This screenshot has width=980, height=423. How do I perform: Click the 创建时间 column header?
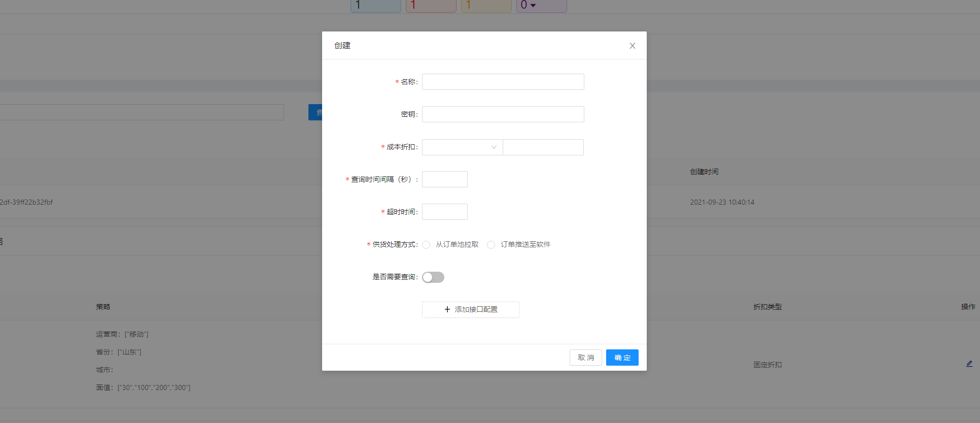pyautogui.click(x=704, y=172)
